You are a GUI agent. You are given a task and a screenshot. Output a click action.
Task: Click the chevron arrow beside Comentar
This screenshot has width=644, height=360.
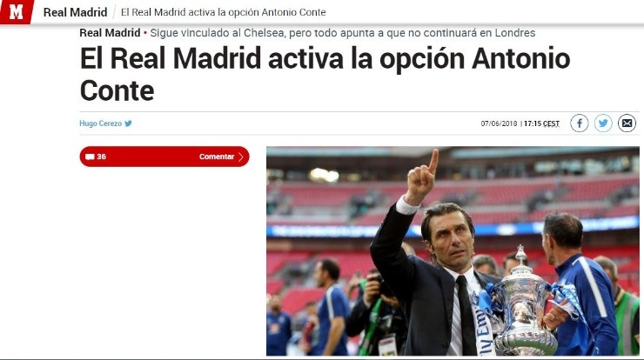241,157
